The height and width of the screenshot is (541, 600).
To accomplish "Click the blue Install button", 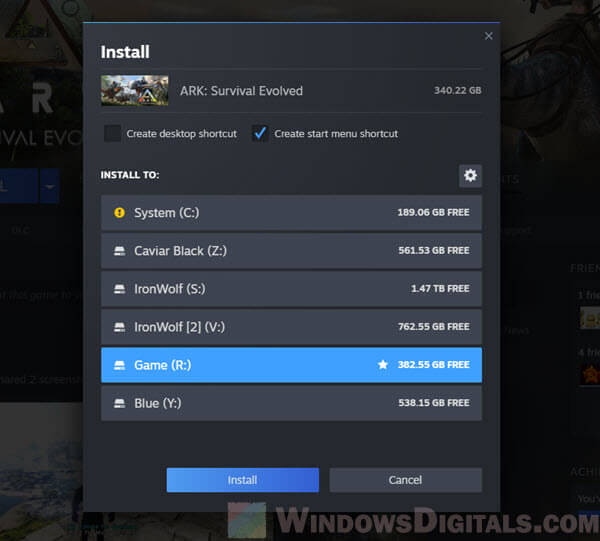I will coord(243,480).
